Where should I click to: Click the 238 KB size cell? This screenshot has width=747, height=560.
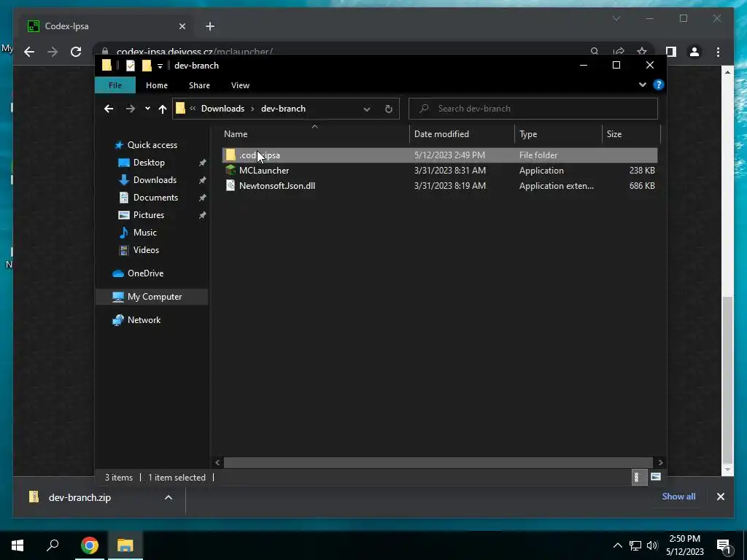tap(642, 171)
